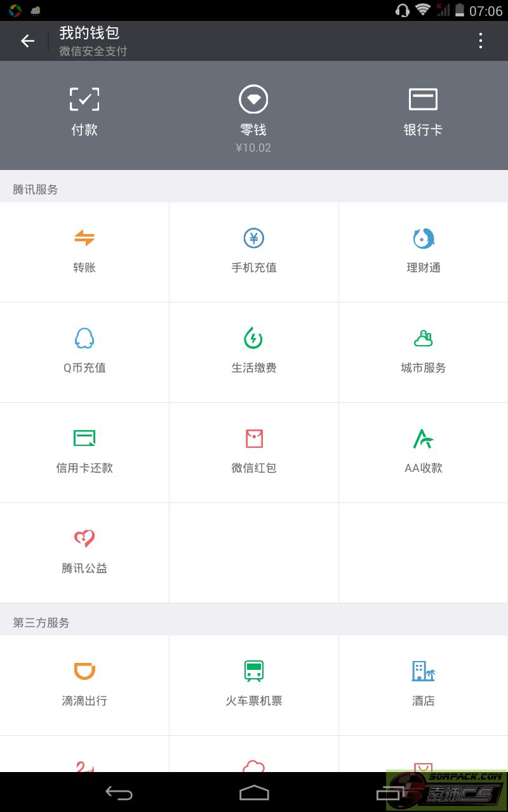Tap the Wi-Fi status bar icon
Viewport: 508px width, 812px height.
pos(422,10)
